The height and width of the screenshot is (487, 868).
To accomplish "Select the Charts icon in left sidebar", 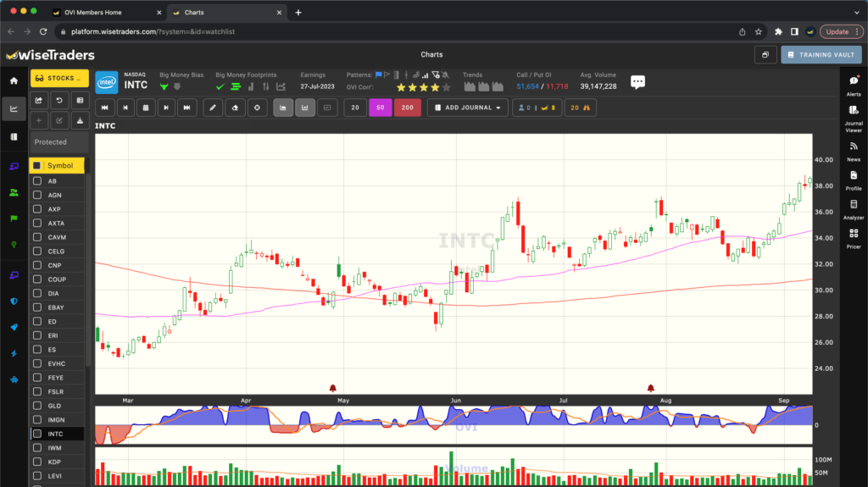I will (x=14, y=109).
